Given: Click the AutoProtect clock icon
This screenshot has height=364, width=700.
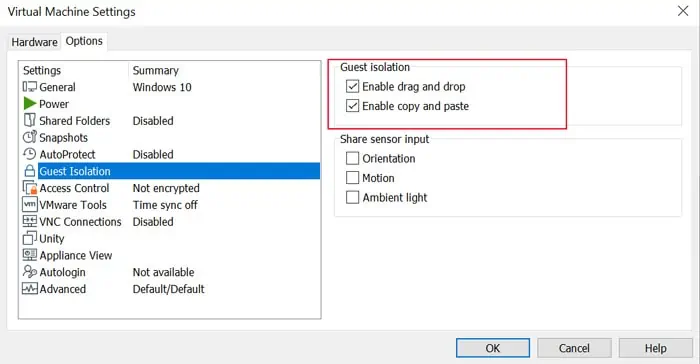Looking at the screenshot, I should click(x=29, y=154).
